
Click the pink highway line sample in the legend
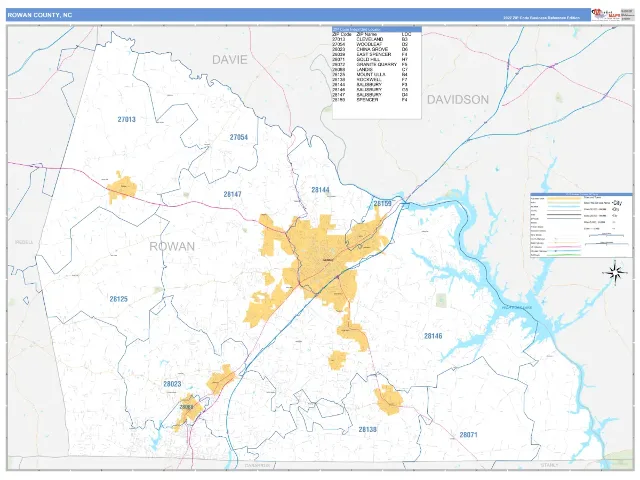[x=564, y=247]
